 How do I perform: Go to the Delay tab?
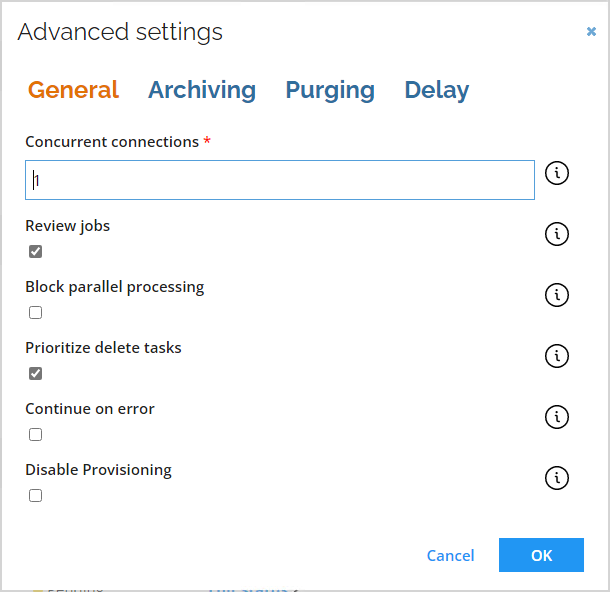point(436,90)
